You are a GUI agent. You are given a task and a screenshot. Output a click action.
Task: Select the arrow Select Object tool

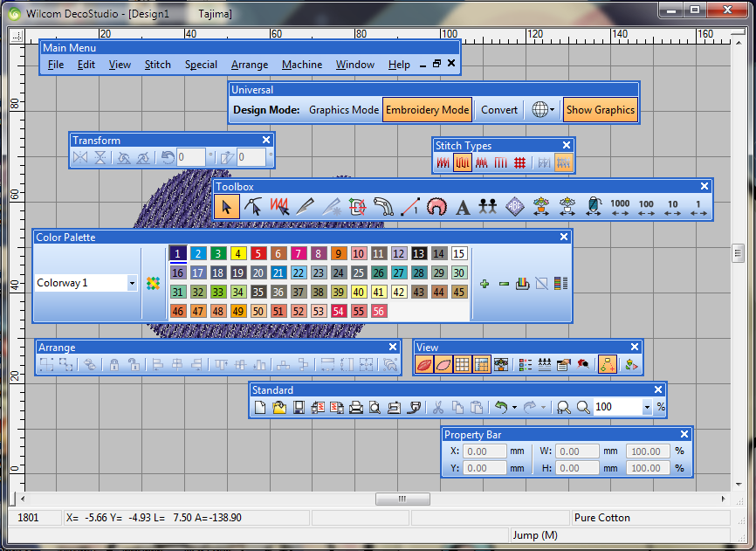tap(227, 207)
